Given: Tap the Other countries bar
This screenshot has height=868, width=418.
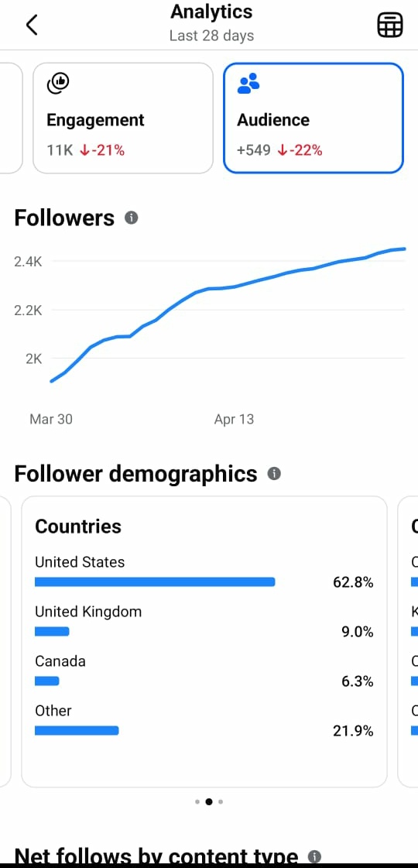Looking at the screenshot, I should point(77,731).
